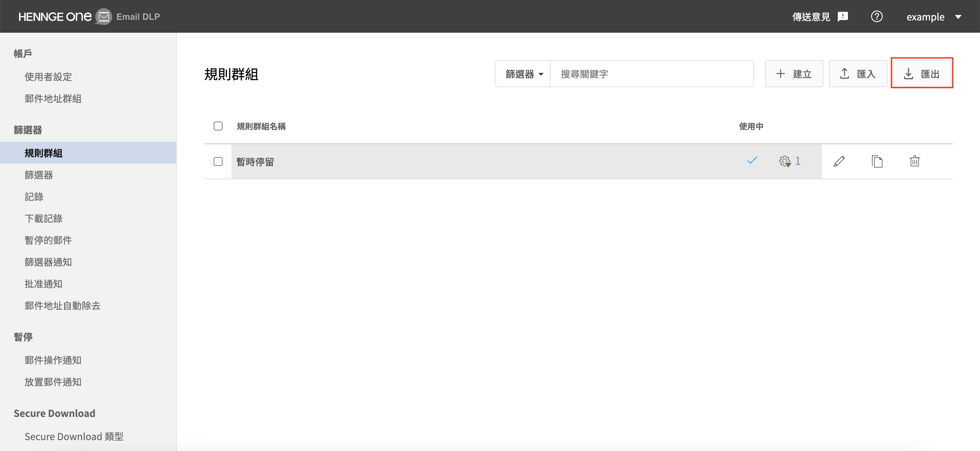Open 記錄 in sidebar
This screenshot has height=451, width=980.
[34, 197]
